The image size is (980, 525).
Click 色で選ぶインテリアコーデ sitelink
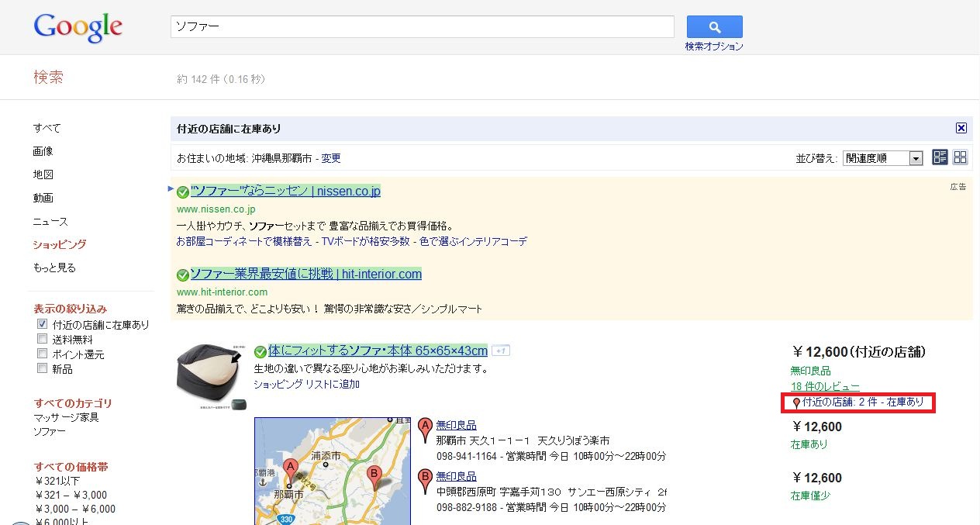474,241
